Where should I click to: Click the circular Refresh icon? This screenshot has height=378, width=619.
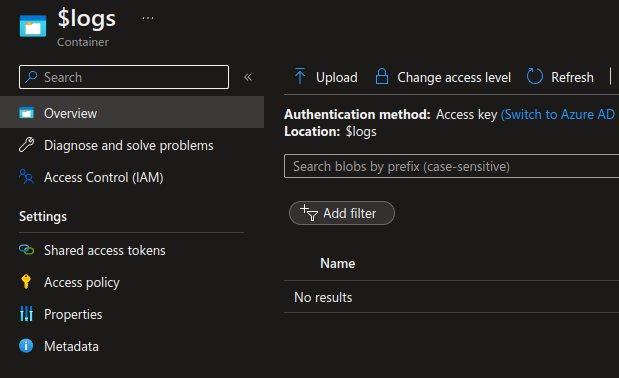coord(535,77)
